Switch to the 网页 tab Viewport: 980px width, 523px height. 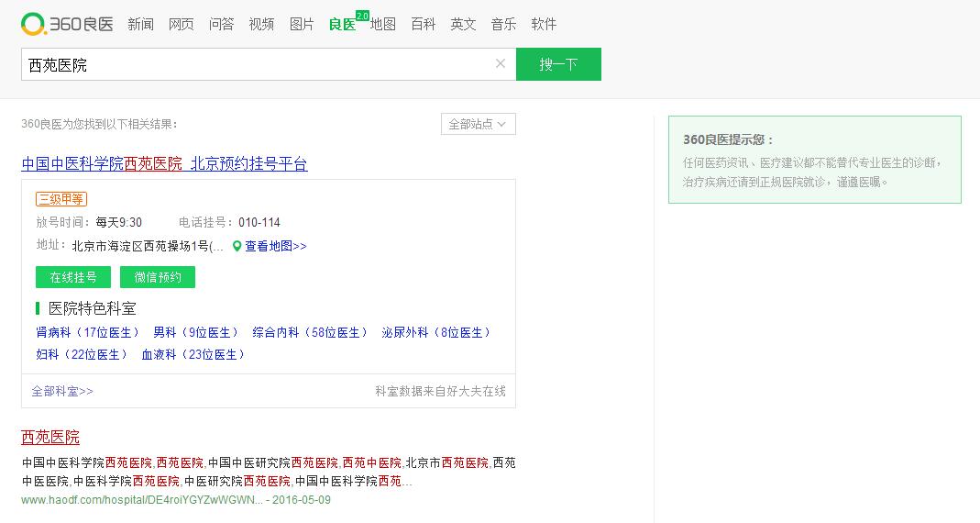pos(182,25)
